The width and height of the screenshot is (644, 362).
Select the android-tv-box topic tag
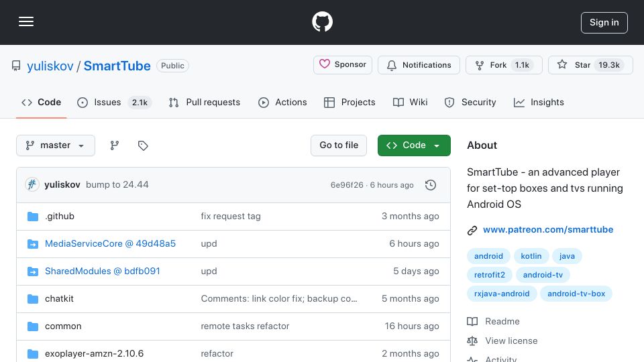tap(576, 294)
